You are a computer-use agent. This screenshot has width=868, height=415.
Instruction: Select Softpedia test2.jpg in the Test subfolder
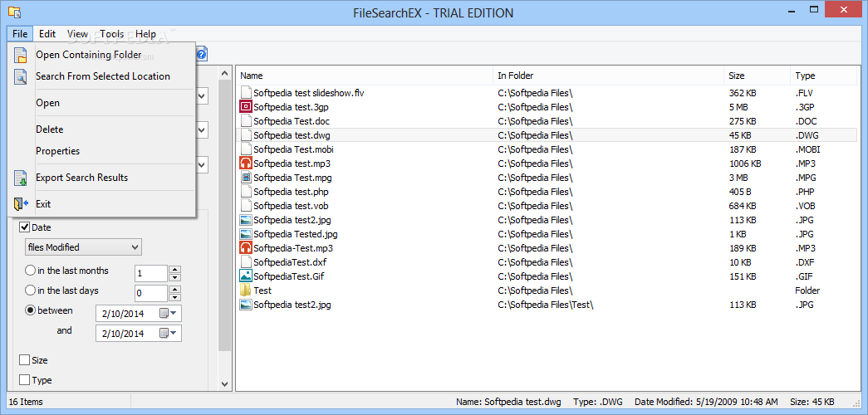click(x=292, y=305)
